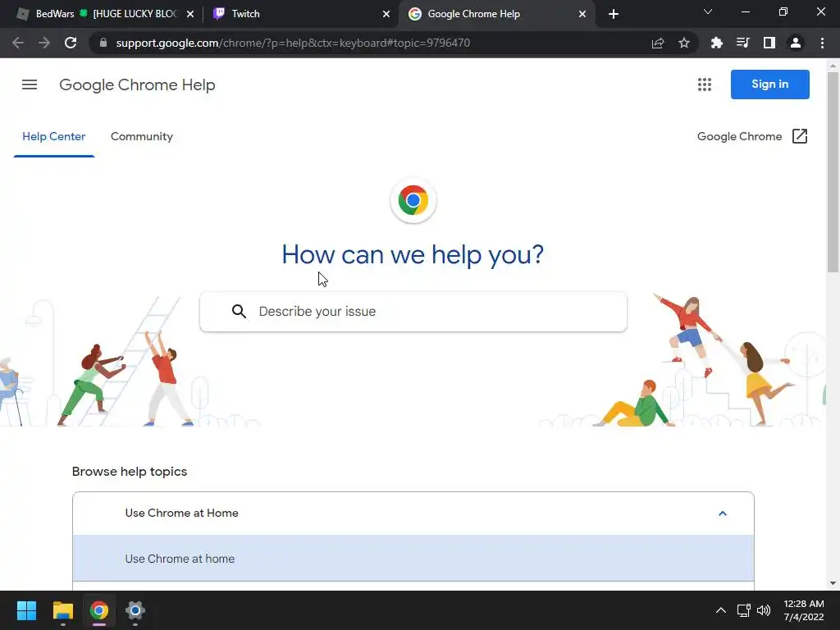Screen dimensions: 840x630
Task: Open the Settings gear taskbar icon
Action: click(135, 610)
